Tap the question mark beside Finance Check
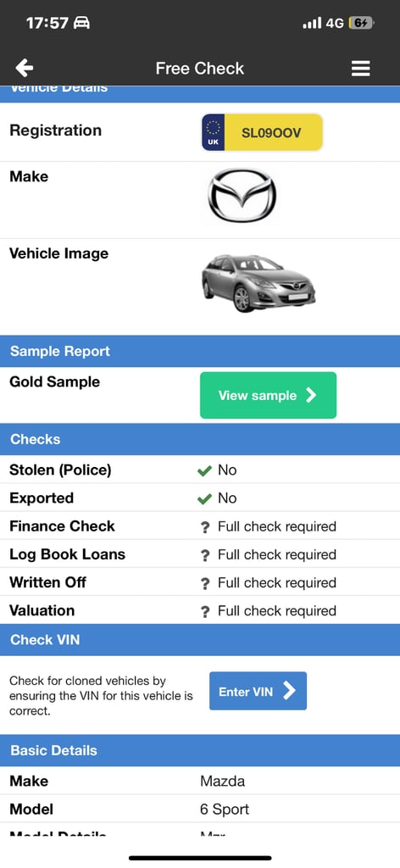Image resolution: width=400 pixels, height=868 pixels. [x=205, y=527]
